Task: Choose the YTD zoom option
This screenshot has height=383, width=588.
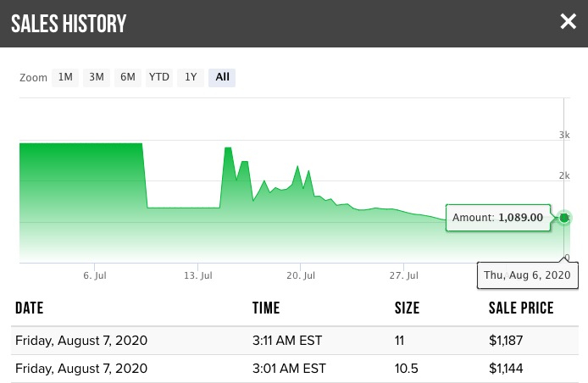Action: (159, 77)
